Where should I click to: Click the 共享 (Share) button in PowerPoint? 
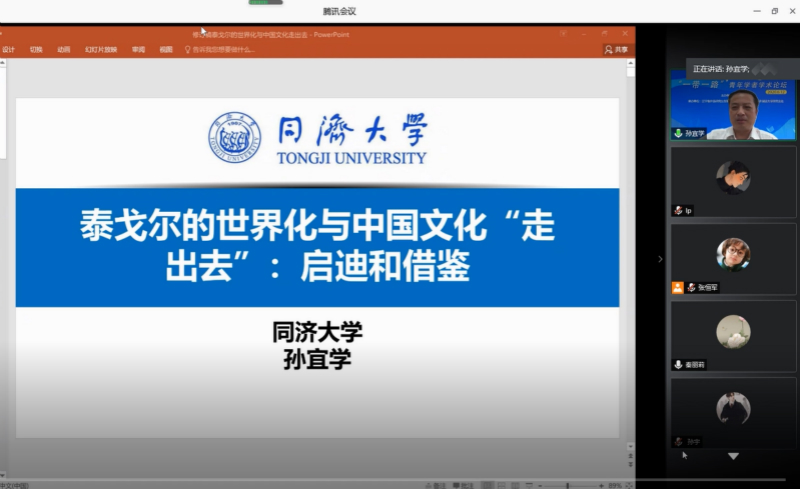click(616, 49)
